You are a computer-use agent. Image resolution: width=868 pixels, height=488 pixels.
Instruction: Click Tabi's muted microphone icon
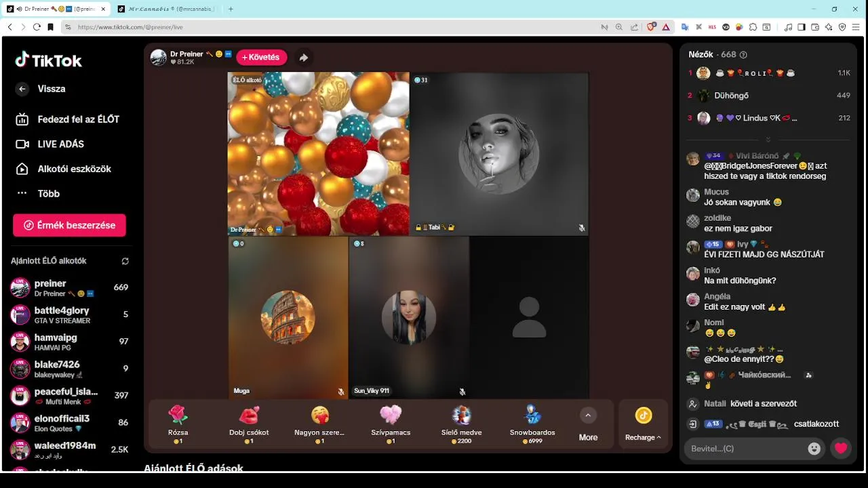tap(581, 228)
